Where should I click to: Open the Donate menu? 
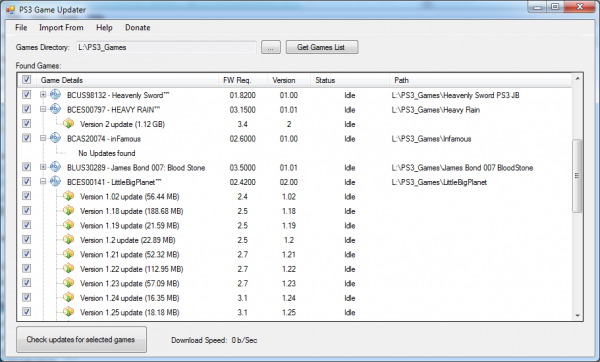click(x=137, y=28)
